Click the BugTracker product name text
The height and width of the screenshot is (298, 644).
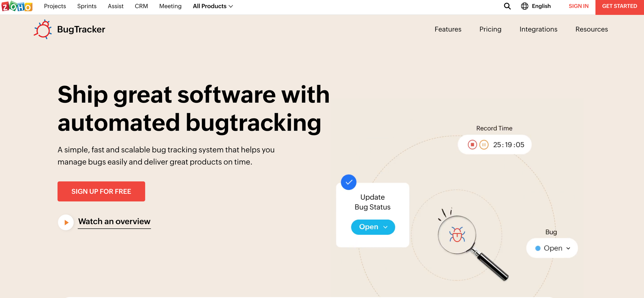[x=81, y=29]
